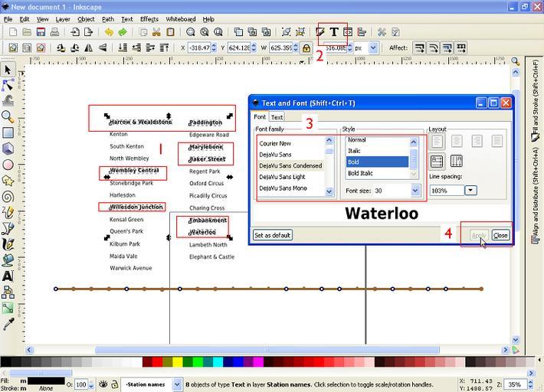Select the Tweak tool
The height and width of the screenshot is (392, 544).
tap(8, 101)
